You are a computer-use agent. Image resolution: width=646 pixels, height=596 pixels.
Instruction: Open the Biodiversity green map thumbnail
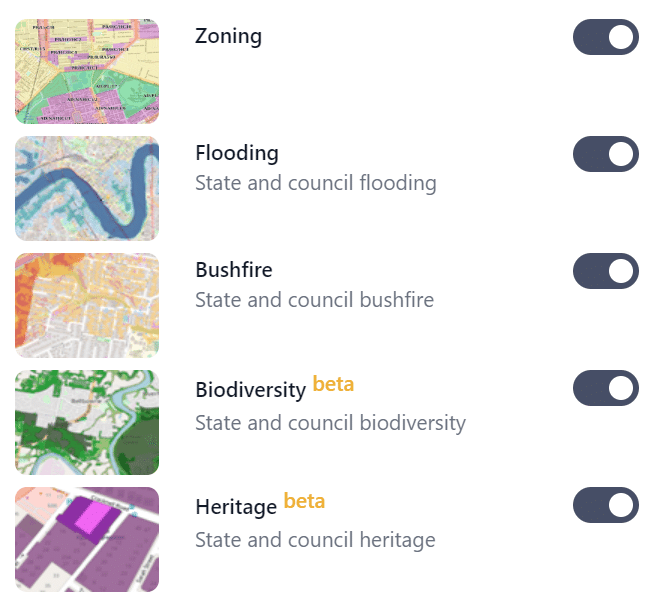tap(87, 422)
